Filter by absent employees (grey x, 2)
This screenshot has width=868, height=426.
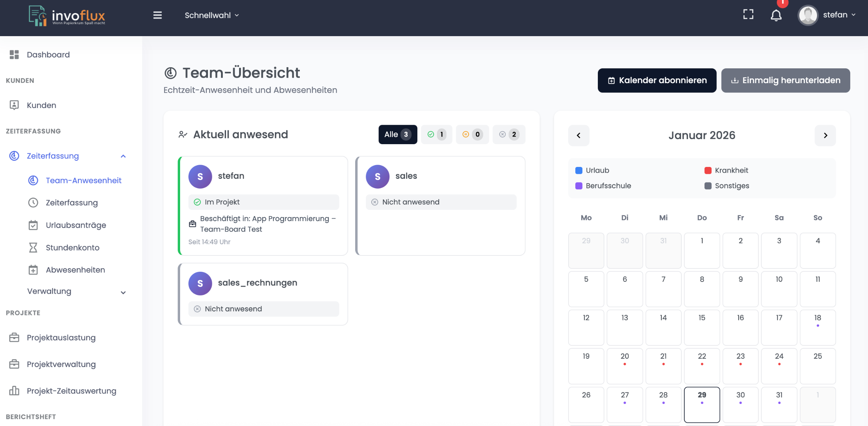pyautogui.click(x=509, y=134)
